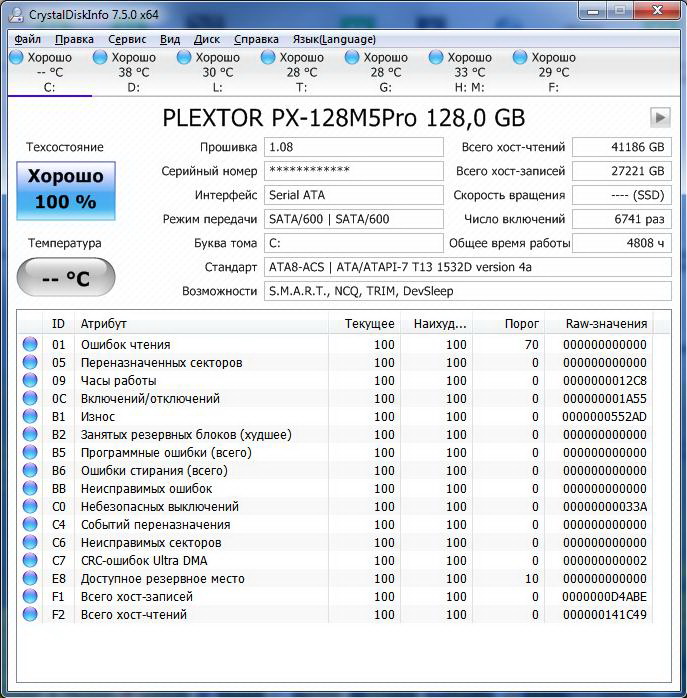
Task: Click total host reads value 41186 GB
Action: pos(622,147)
